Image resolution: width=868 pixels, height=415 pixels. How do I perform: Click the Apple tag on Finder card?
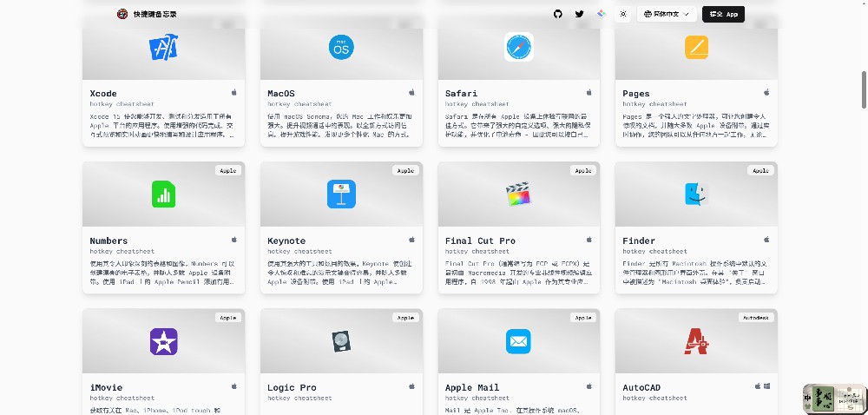click(760, 170)
